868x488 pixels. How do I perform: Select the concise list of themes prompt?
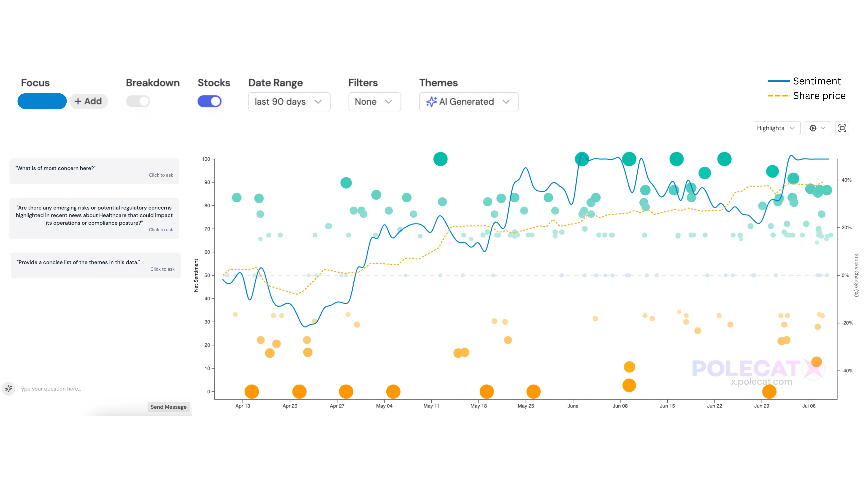(x=95, y=265)
